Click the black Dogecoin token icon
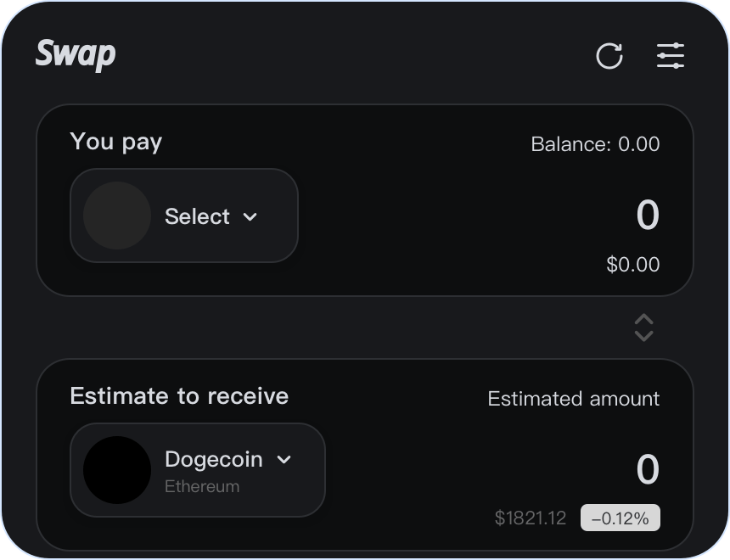Viewport: 730px width, 560px height. coord(117,470)
